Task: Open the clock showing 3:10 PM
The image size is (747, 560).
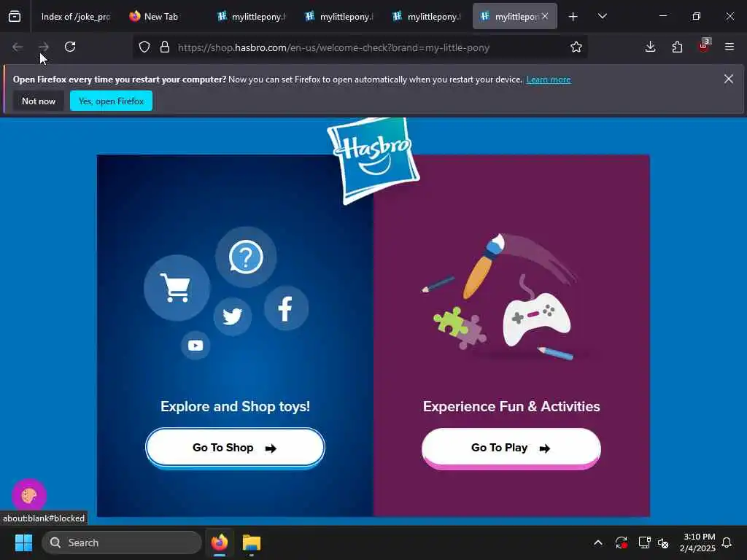Action: point(697,542)
